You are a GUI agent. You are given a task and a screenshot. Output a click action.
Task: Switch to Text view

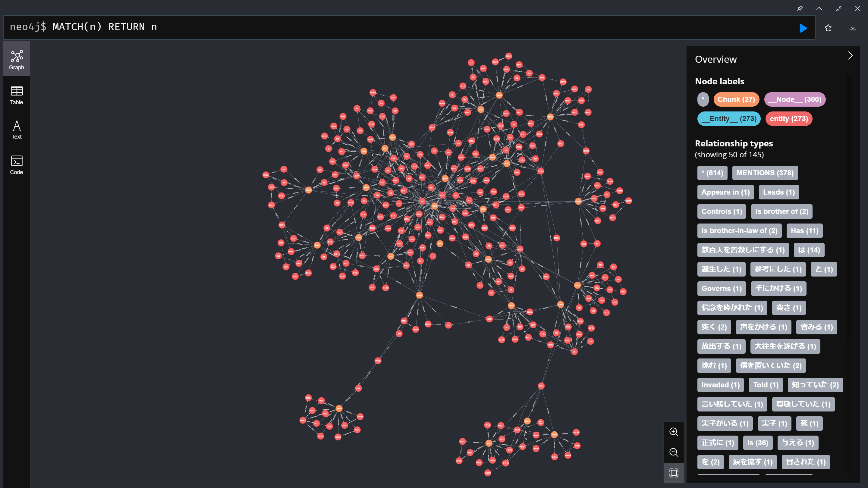point(17,130)
